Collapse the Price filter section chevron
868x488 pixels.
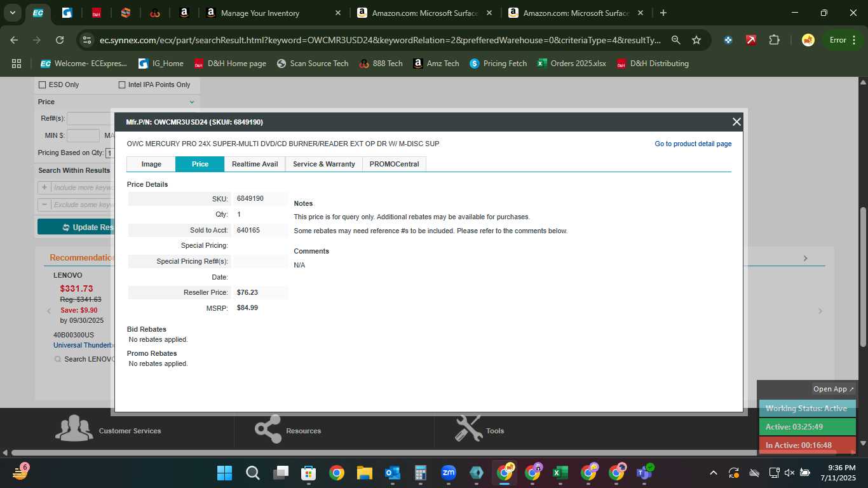point(192,102)
